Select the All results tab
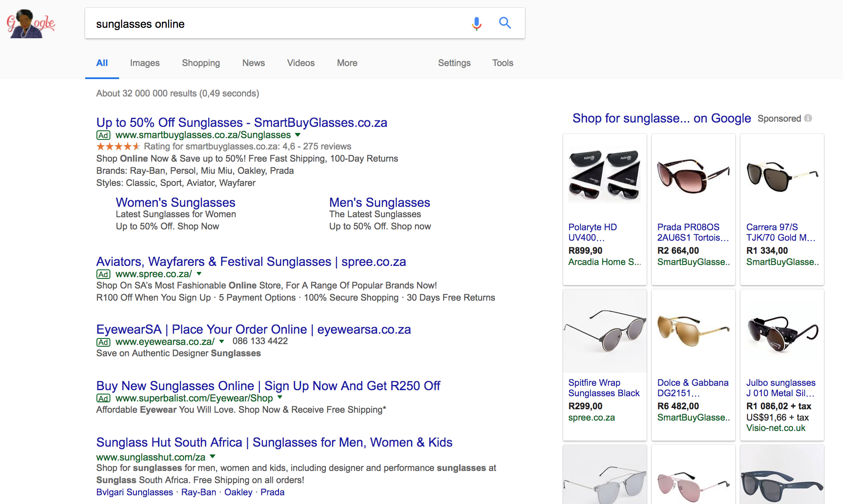Viewport: 843px width, 504px height. [102, 63]
